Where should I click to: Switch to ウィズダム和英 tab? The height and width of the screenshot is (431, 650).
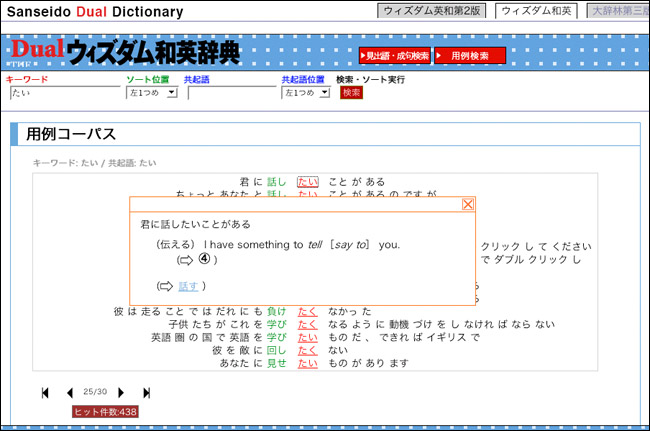tap(536, 11)
